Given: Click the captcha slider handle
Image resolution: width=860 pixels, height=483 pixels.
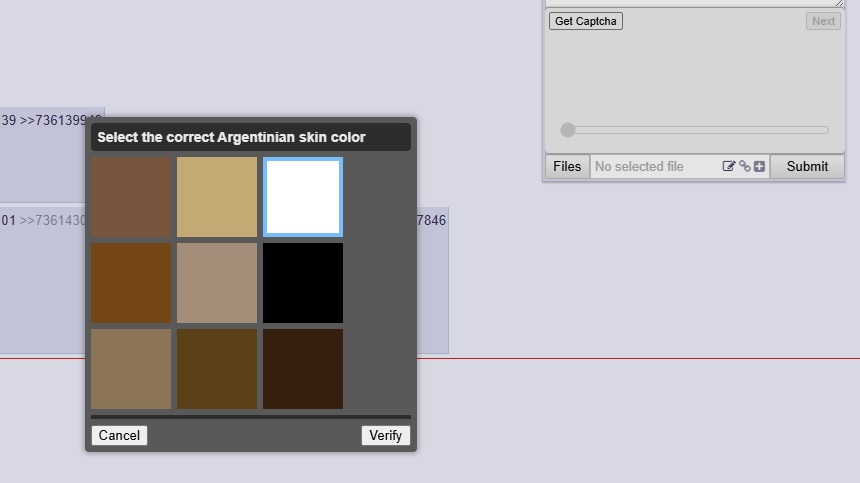Looking at the screenshot, I should pyautogui.click(x=568, y=130).
